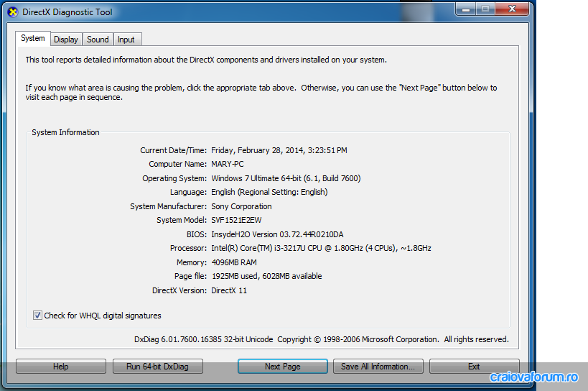Click the 'Memory:' label
Screen dimensions: 588x391
click(192, 262)
